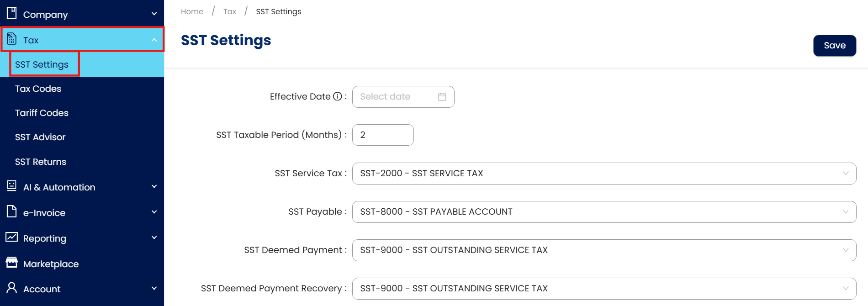The width and height of the screenshot is (868, 306).
Task: Navigate to Home breadcrumb link
Action: [192, 11]
